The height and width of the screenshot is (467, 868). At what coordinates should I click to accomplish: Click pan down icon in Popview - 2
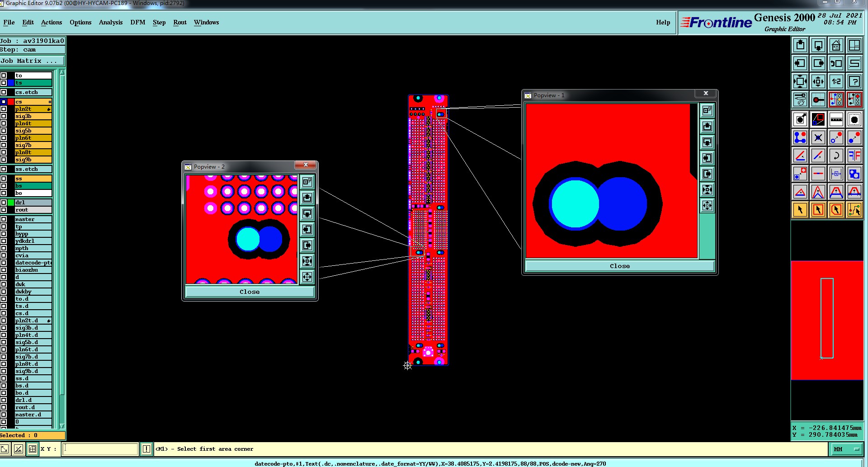click(307, 213)
